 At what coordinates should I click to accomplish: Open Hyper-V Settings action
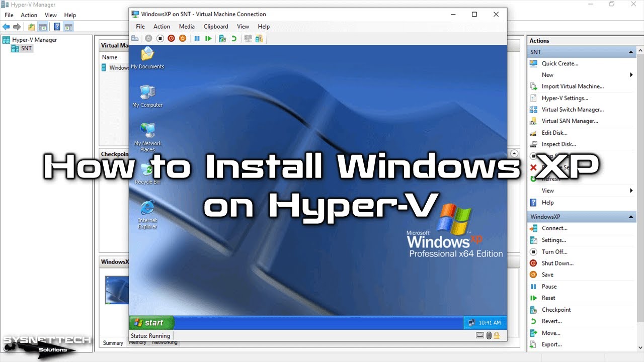pos(565,98)
